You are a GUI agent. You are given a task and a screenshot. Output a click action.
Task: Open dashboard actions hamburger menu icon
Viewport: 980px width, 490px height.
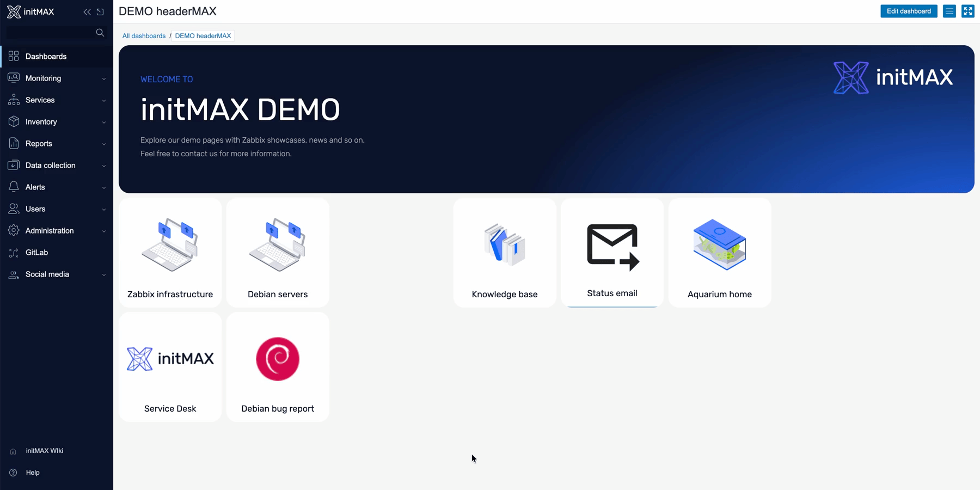pos(949,11)
